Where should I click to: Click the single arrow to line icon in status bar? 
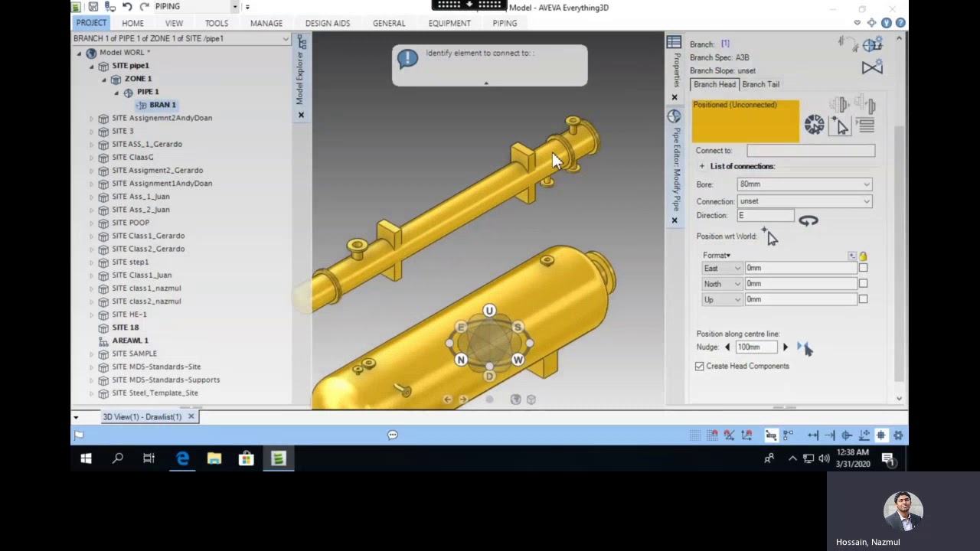click(x=830, y=435)
